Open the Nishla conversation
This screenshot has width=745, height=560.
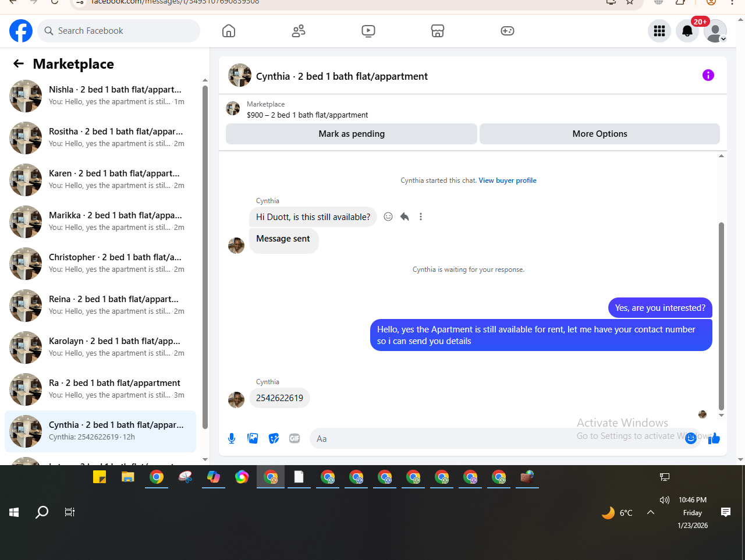pyautogui.click(x=100, y=96)
